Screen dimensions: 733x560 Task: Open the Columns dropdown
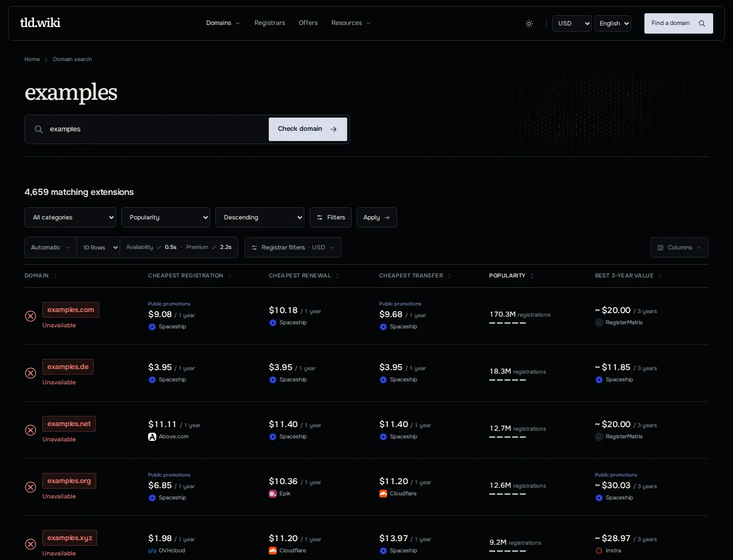tap(679, 247)
